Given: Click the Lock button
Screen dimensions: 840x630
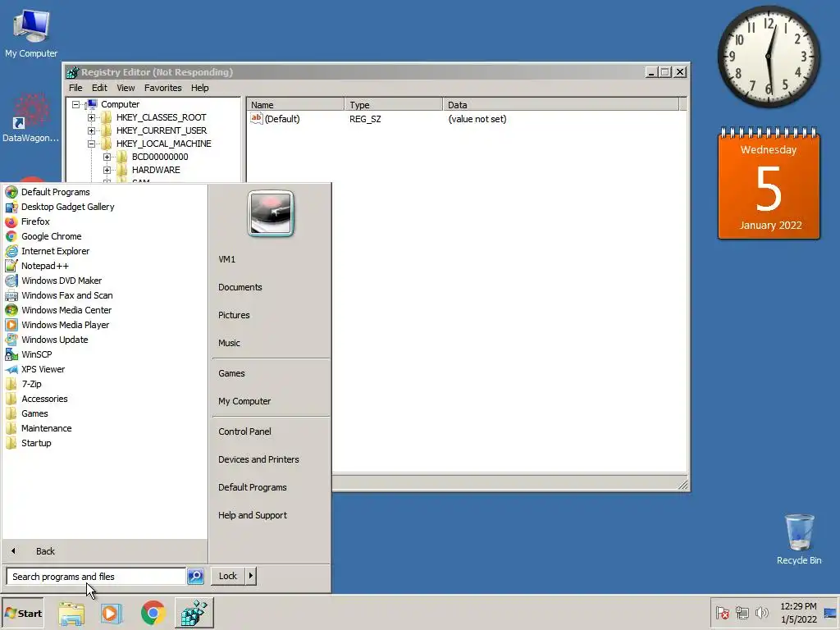Looking at the screenshot, I should (228, 576).
